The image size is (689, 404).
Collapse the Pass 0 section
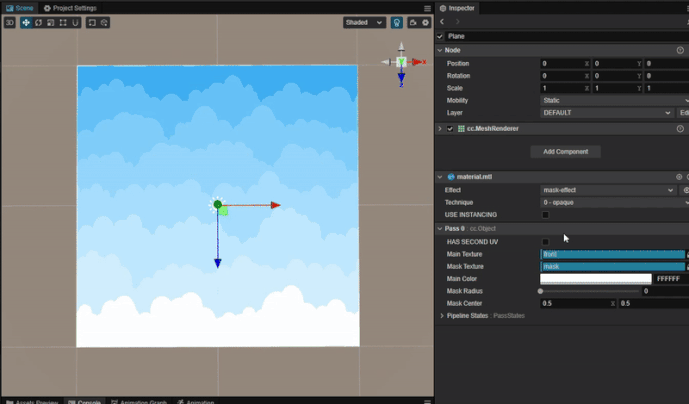(x=440, y=229)
